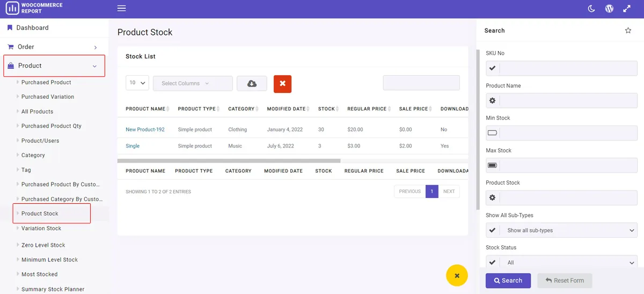The width and height of the screenshot is (644, 294).
Task: Open the New Product-192 link
Action: tap(145, 130)
